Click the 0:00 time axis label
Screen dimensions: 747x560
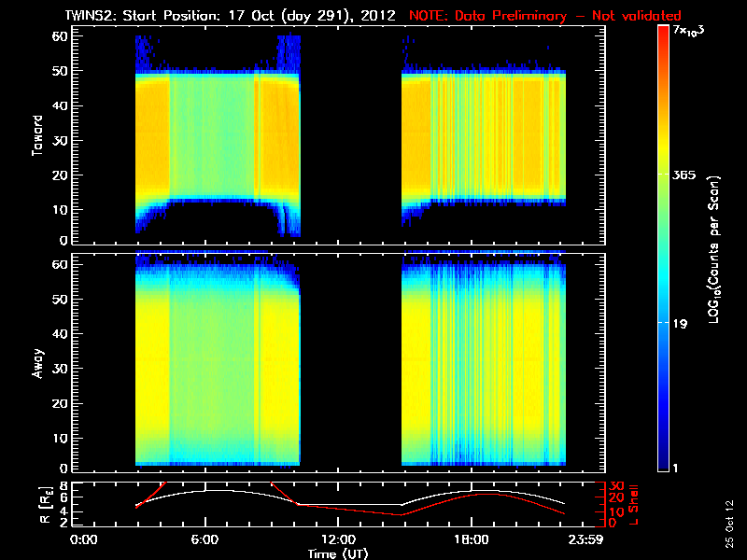(84, 540)
